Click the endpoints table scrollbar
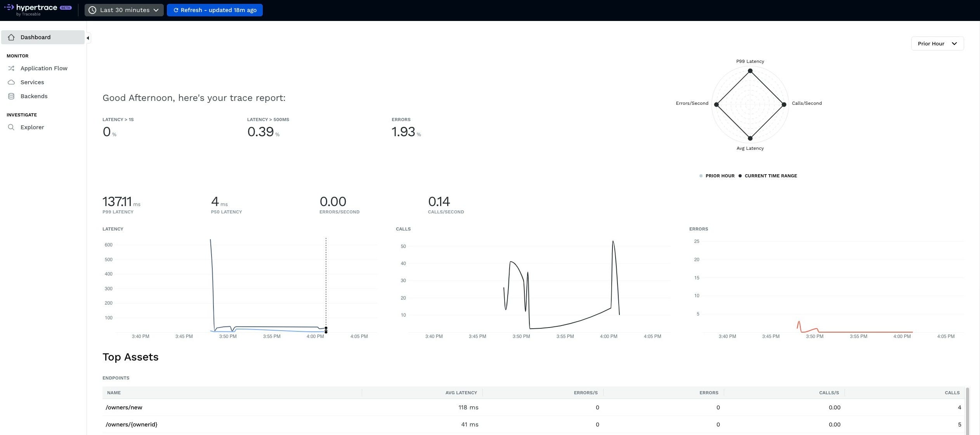The height and width of the screenshot is (435, 980). click(967, 411)
